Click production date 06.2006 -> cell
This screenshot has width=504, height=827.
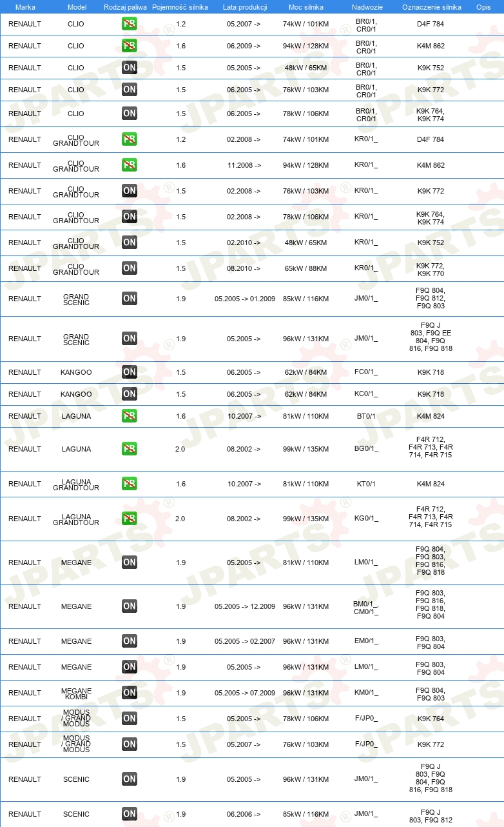(244, 814)
